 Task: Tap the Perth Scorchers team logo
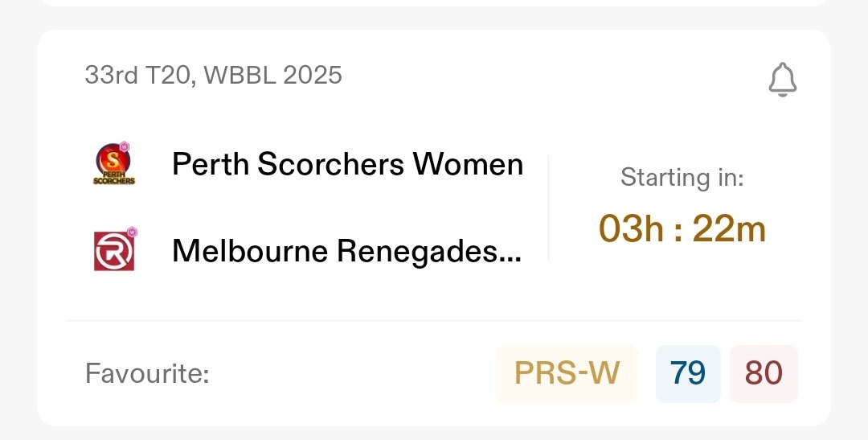(113, 165)
